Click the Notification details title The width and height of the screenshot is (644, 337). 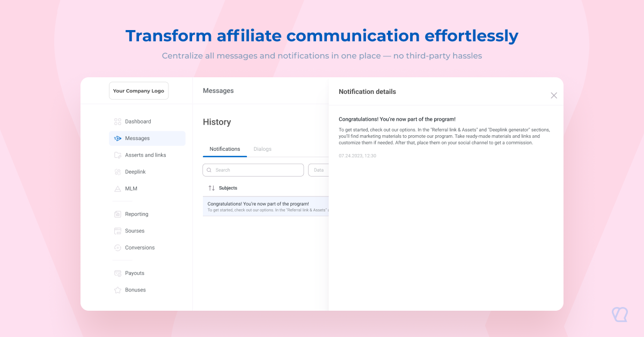367,92
